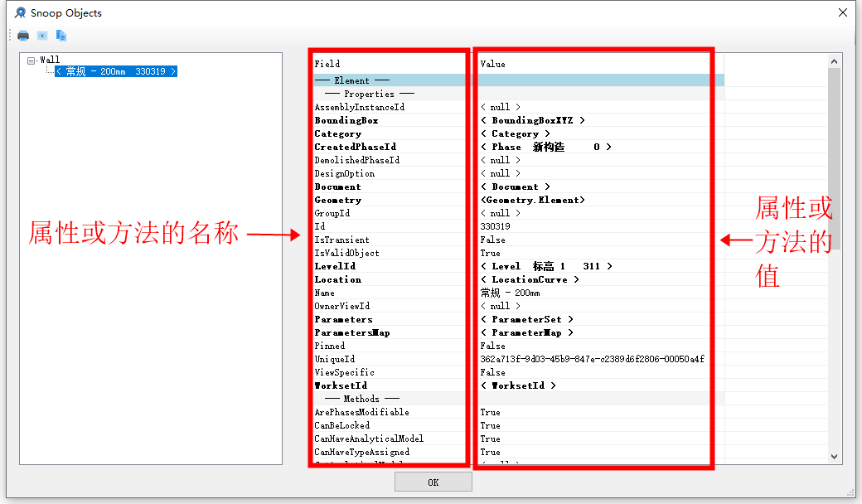The image size is (862, 504).
Task: Open the ParameterSet value
Action: (x=527, y=319)
